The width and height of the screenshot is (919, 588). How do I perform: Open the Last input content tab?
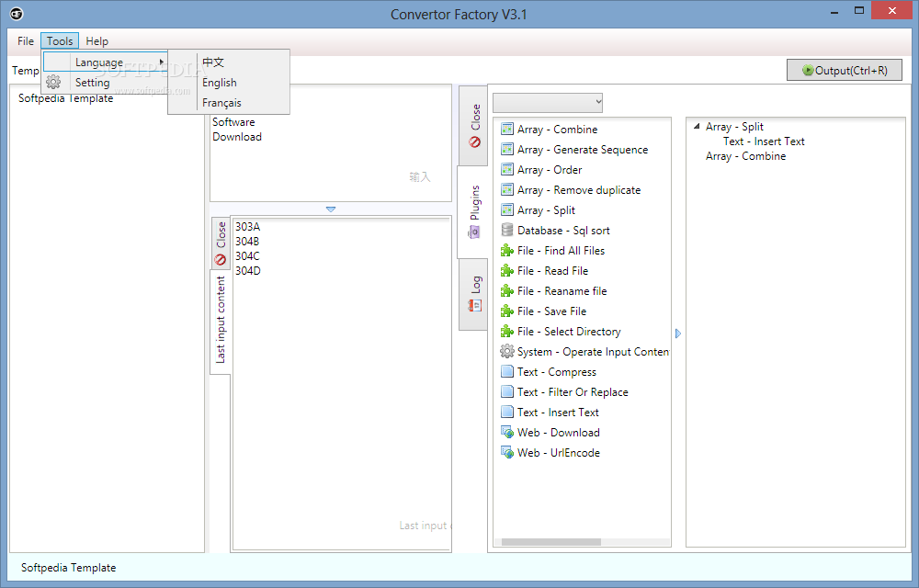tap(221, 321)
